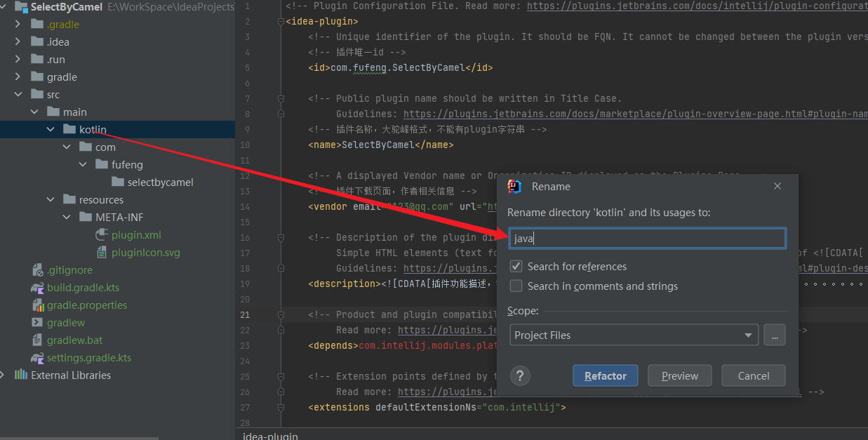Click the selectbycamel package folder icon
This screenshot has width=868, height=440.
[x=117, y=182]
